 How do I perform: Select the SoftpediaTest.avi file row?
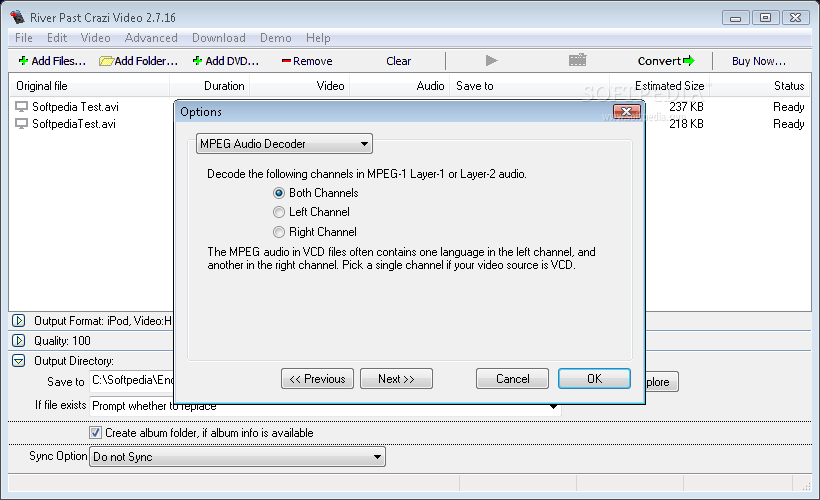[x=74, y=124]
